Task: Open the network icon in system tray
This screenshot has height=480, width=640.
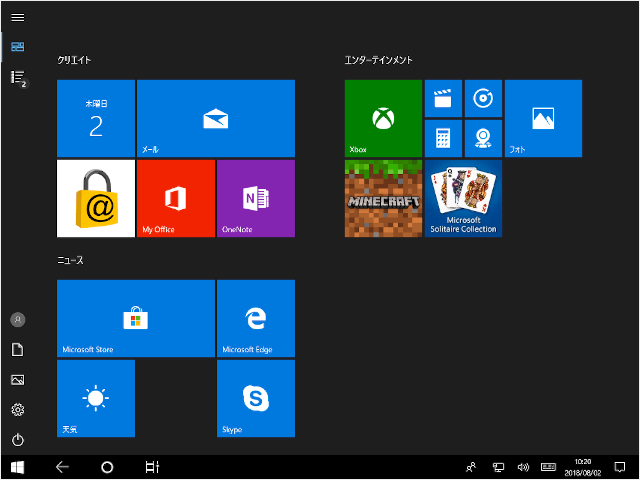Action: coord(498,467)
